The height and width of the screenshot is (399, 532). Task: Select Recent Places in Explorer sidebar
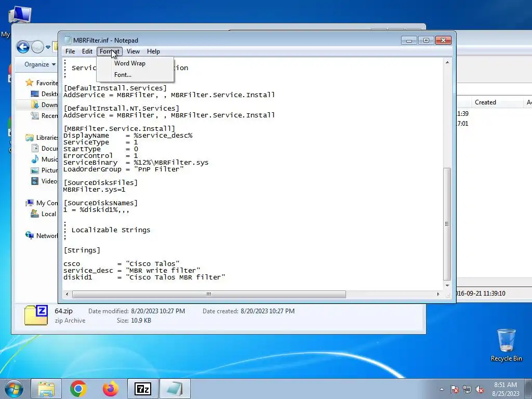(44, 116)
